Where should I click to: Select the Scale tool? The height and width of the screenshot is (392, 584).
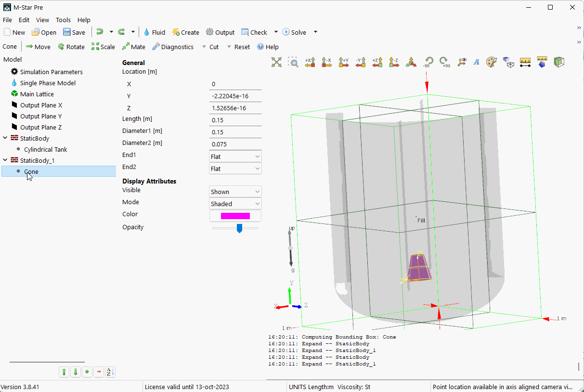point(103,47)
